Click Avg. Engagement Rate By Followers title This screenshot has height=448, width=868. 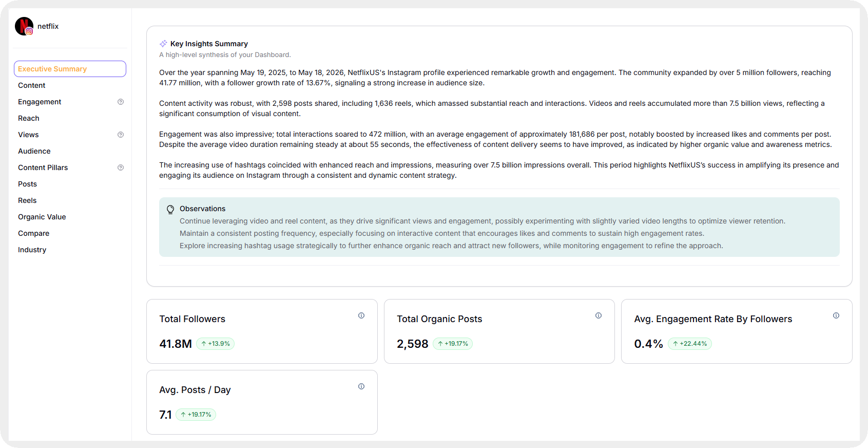pos(713,319)
